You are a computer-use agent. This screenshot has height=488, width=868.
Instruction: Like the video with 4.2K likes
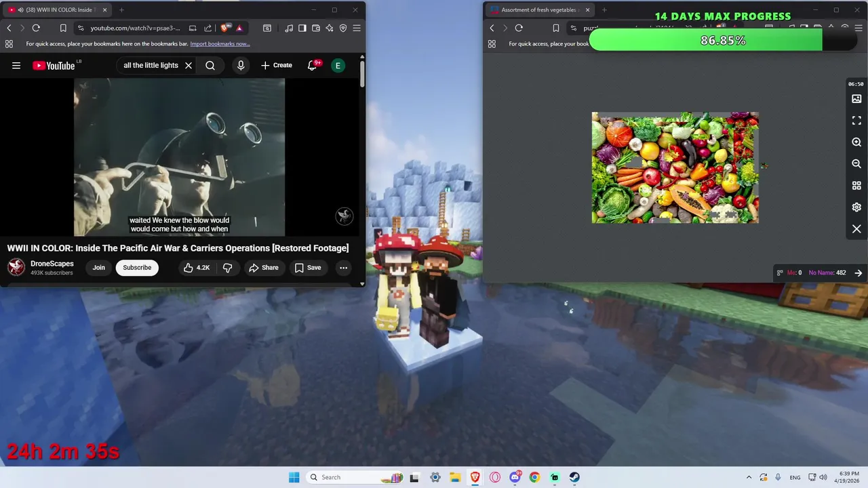point(197,268)
